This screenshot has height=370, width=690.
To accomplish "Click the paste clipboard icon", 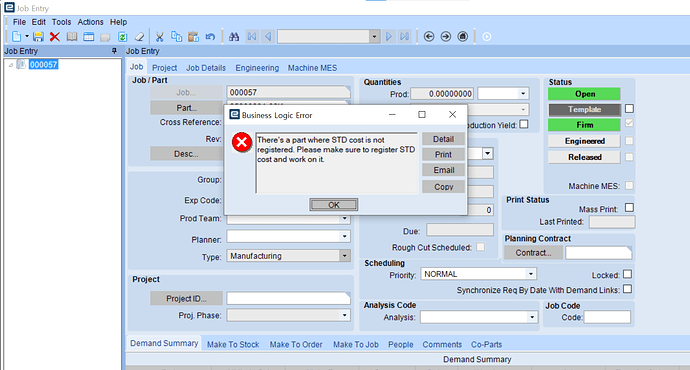I will pyautogui.click(x=193, y=37).
